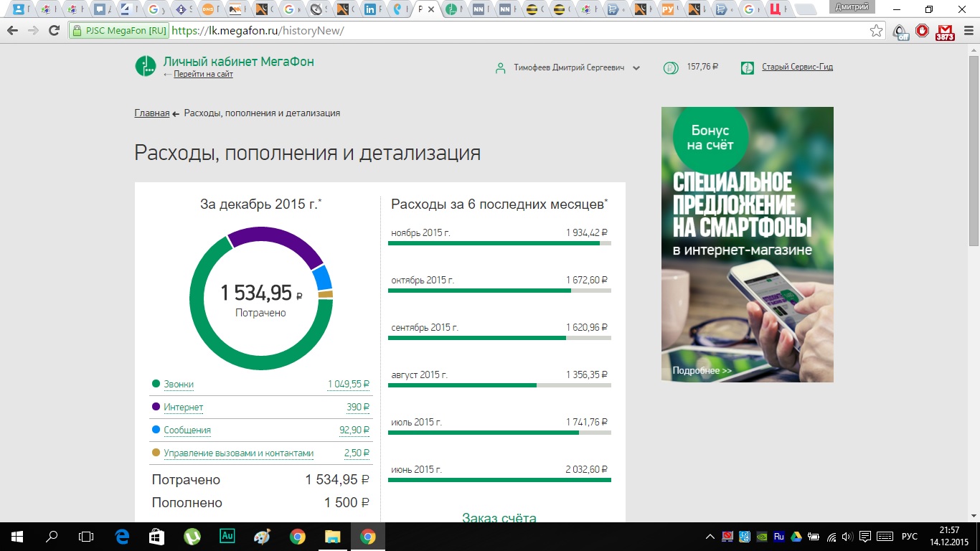Open the Звонки expense details
Image resolution: width=980 pixels, height=551 pixels.
coord(179,385)
